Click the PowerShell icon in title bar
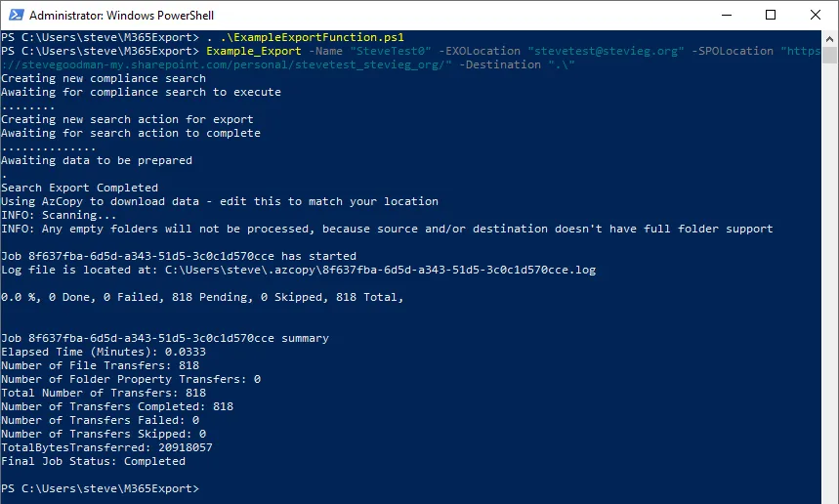 click(16, 15)
